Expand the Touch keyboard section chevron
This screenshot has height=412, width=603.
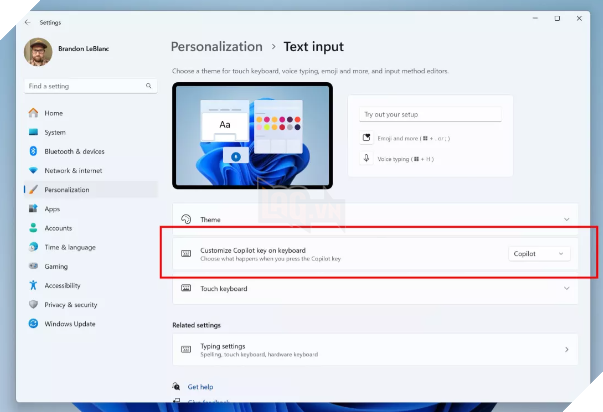(x=566, y=288)
